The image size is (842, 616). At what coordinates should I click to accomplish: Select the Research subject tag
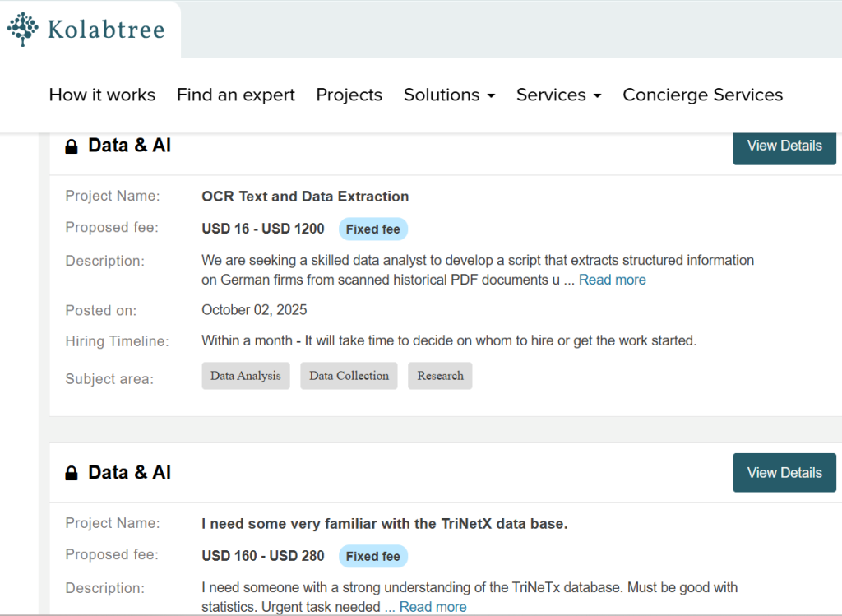pos(440,376)
